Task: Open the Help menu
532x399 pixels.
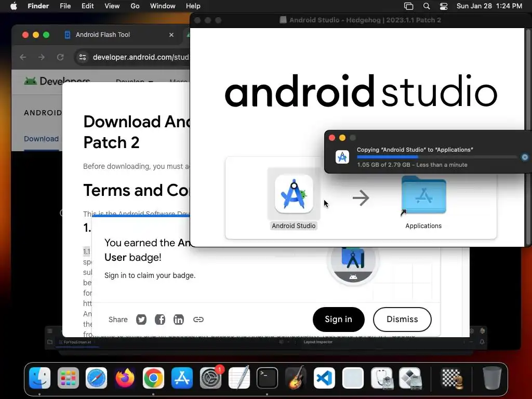Action: pyautogui.click(x=193, y=6)
